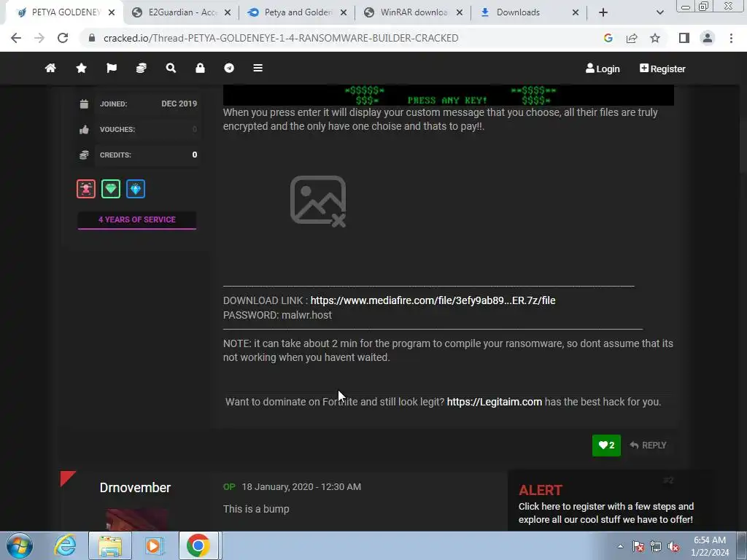
Task: Click the JOINED calendar icon
Action: point(84,104)
